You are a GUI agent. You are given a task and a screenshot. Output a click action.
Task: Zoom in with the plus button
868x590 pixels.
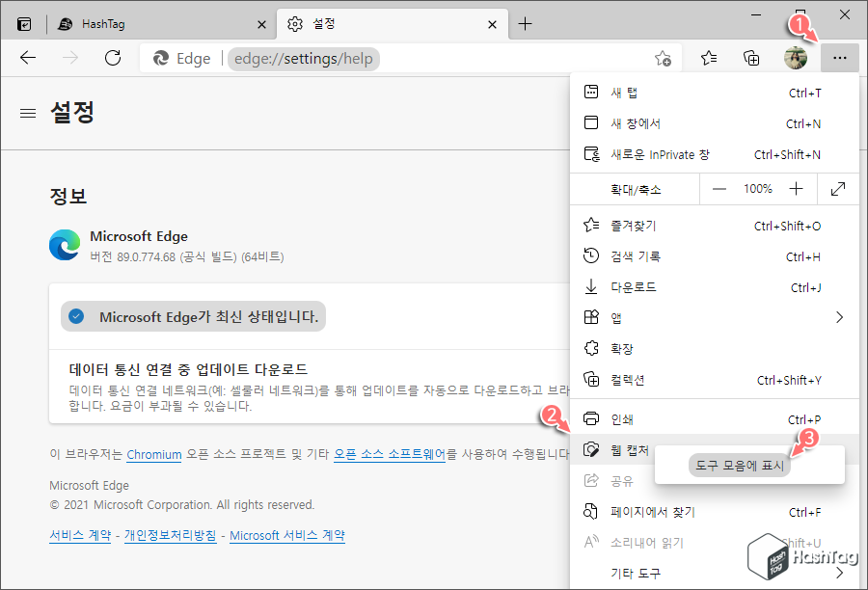coord(796,189)
